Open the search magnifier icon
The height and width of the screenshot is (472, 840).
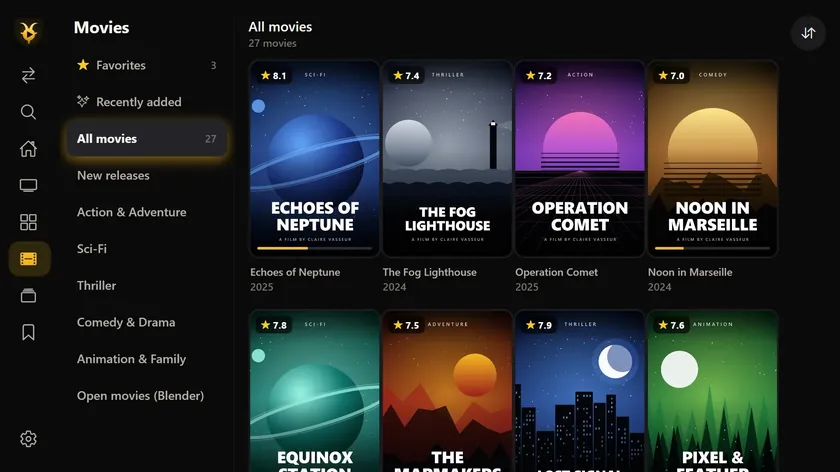pos(28,112)
